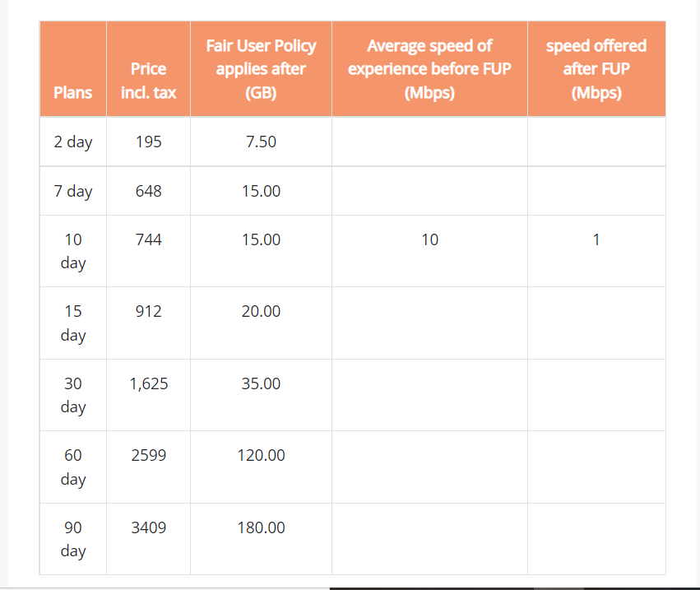This screenshot has height=590, width=700.
Task: Select the 30 day plan cell
Action: [x=72, y=395]
